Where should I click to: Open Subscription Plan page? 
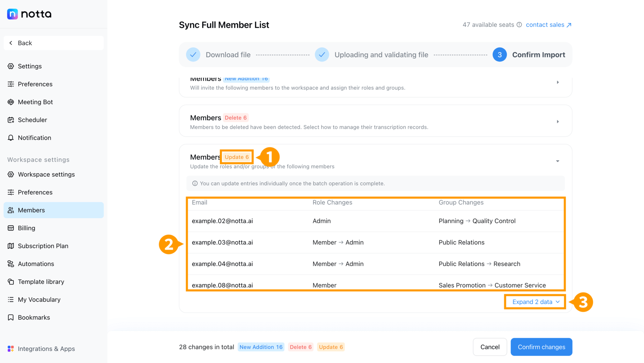(x=54, y=246)
